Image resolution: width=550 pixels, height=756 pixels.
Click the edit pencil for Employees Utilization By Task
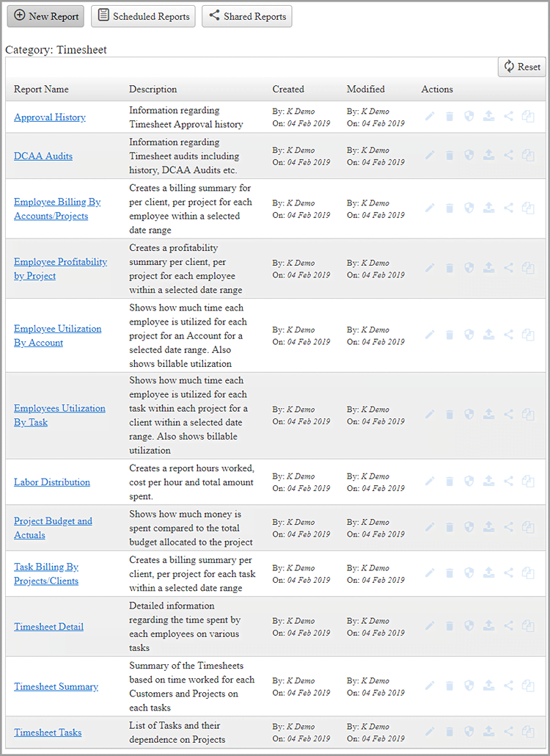[430, 415]
